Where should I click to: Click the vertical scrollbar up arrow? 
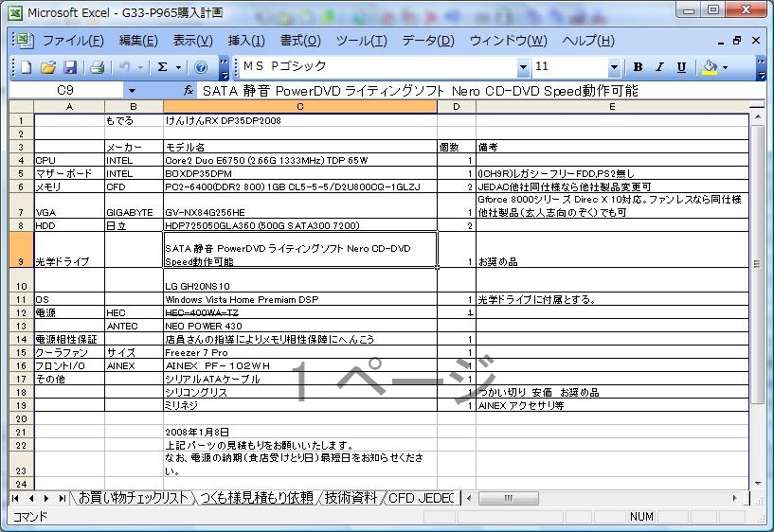(757, 117)
